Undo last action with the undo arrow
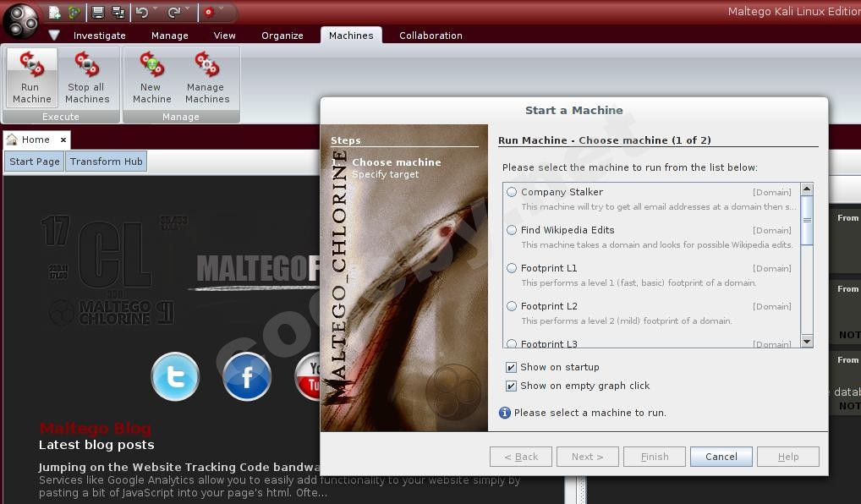861x504 pixels. coord(142,12)
